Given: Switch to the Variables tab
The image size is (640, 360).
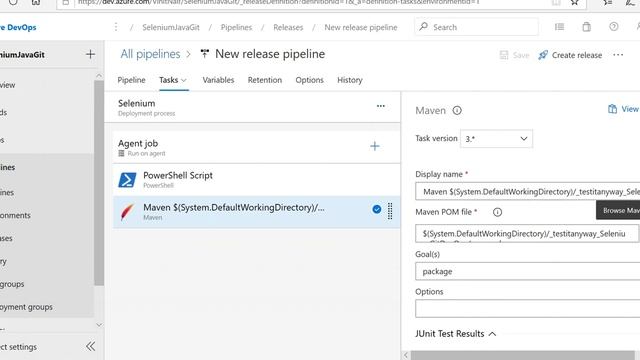Looking at the screenshot, I should pos(218,80).
